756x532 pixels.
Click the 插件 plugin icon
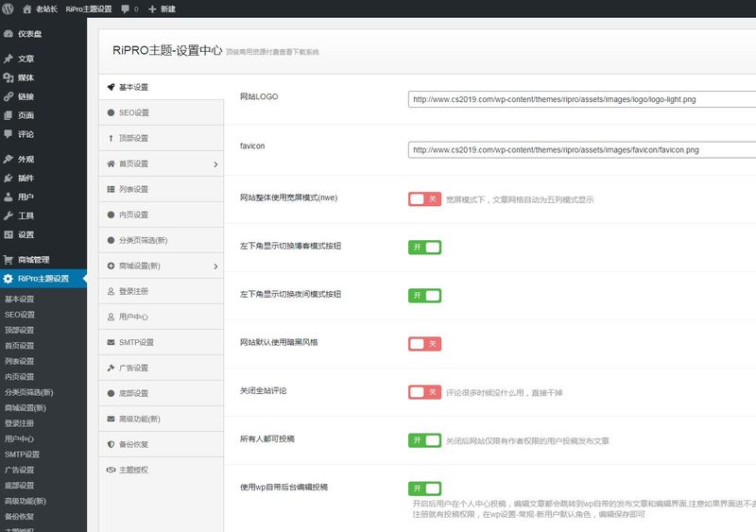pyautogui.click(x=9, y=178)
